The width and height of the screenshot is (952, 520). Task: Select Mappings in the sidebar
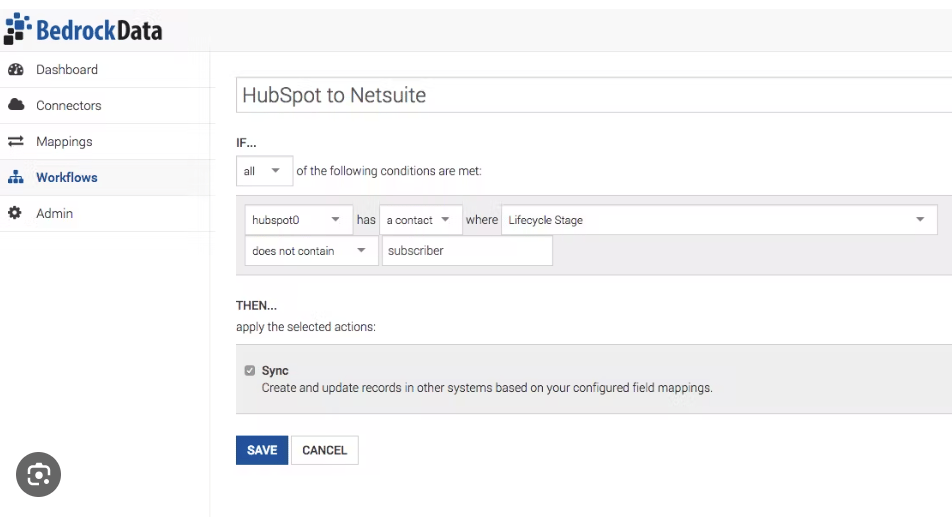[64, 142]
